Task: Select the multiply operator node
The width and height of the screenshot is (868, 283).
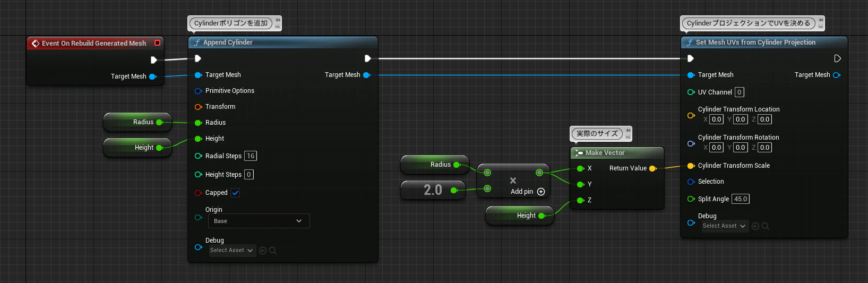Action: [513, 181]
